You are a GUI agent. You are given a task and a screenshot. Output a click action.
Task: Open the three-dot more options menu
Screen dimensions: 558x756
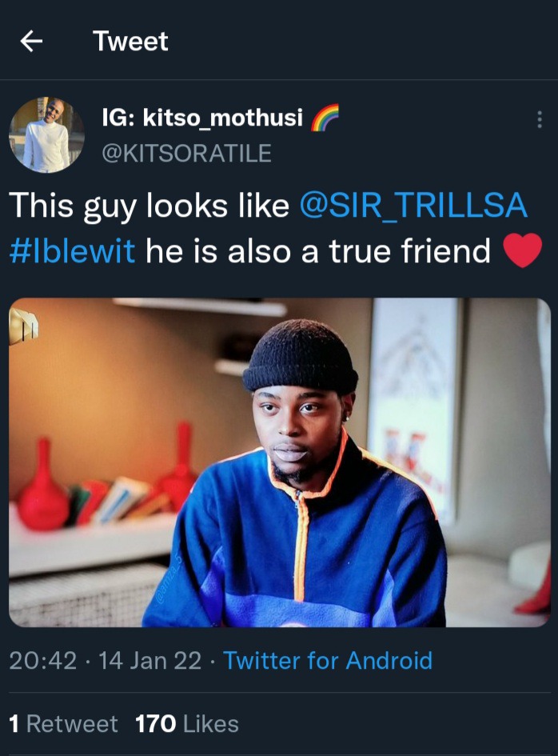pos(539,119)
